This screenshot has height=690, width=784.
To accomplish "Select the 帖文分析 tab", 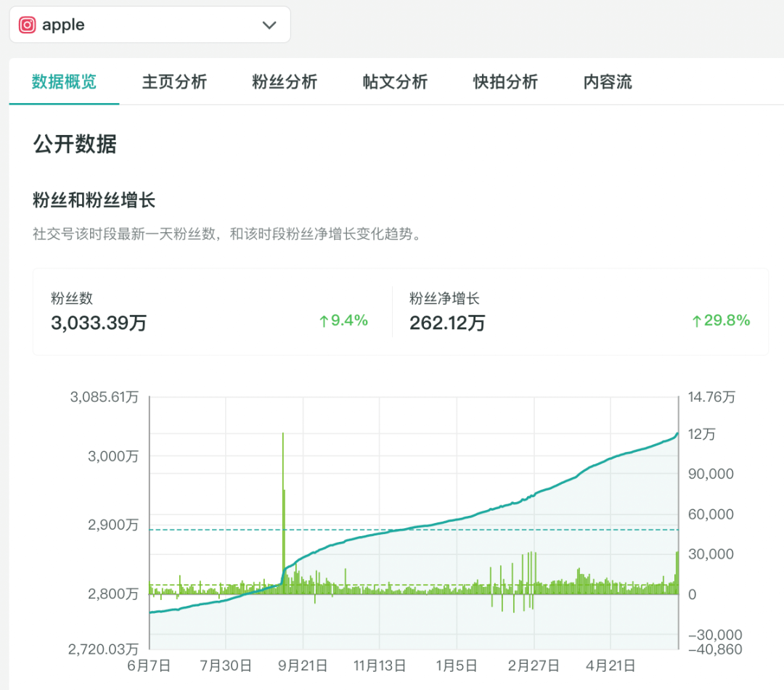I will pos(395,82).
